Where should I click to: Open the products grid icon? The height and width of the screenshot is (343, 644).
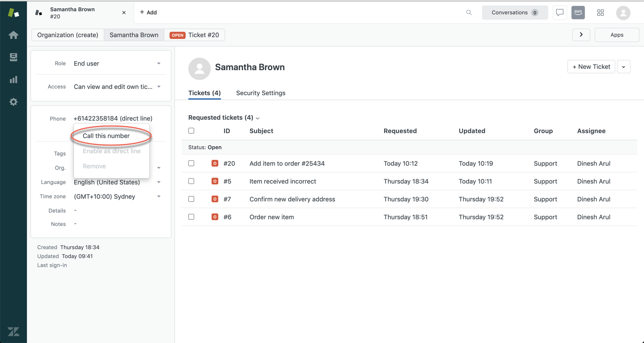601,13
